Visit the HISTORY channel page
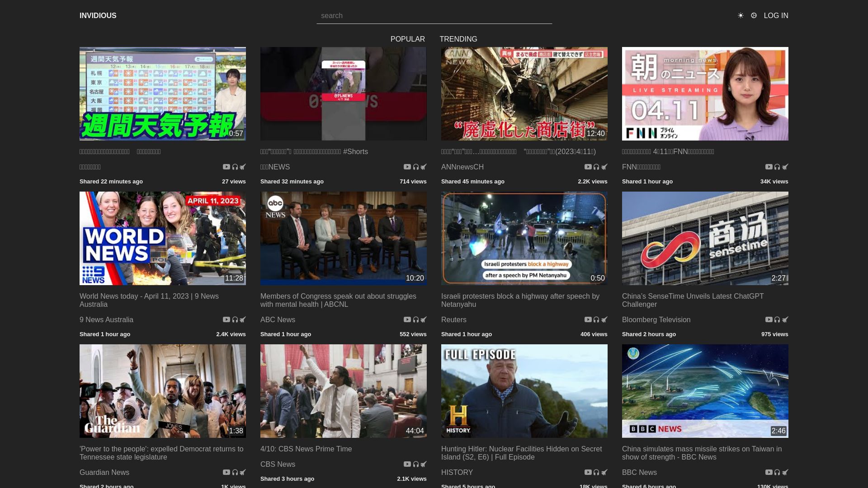This screenshot has width=868, height=488. [457, 473]
